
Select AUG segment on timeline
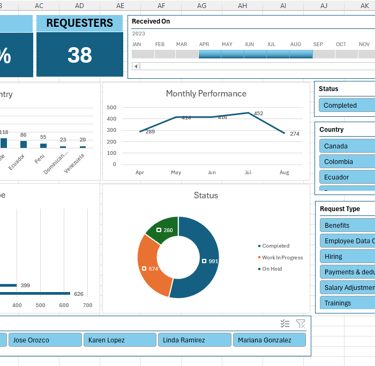(301, 54)
